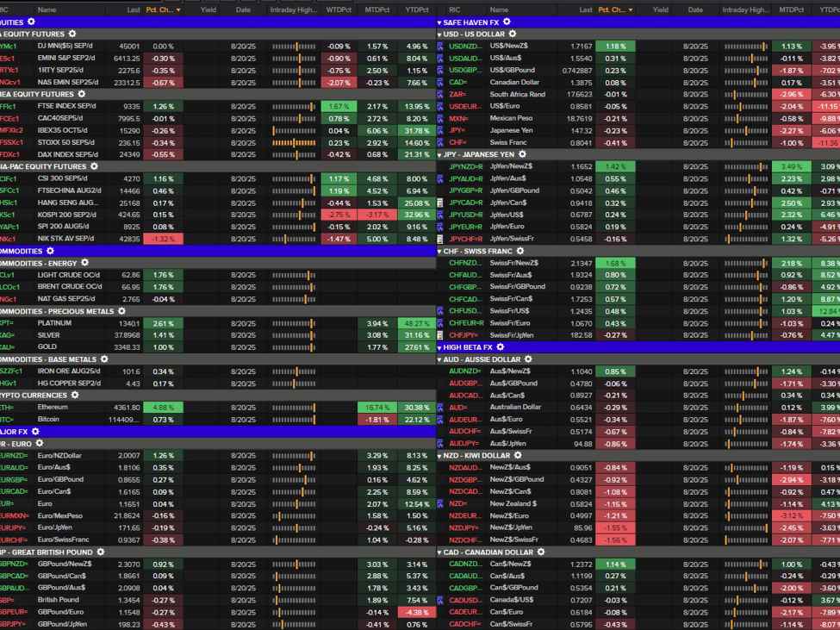Click gear beside ASIA-PAC EQUITY FUTURES header
This screenshot has width=840, height=630.
(94, 166)
